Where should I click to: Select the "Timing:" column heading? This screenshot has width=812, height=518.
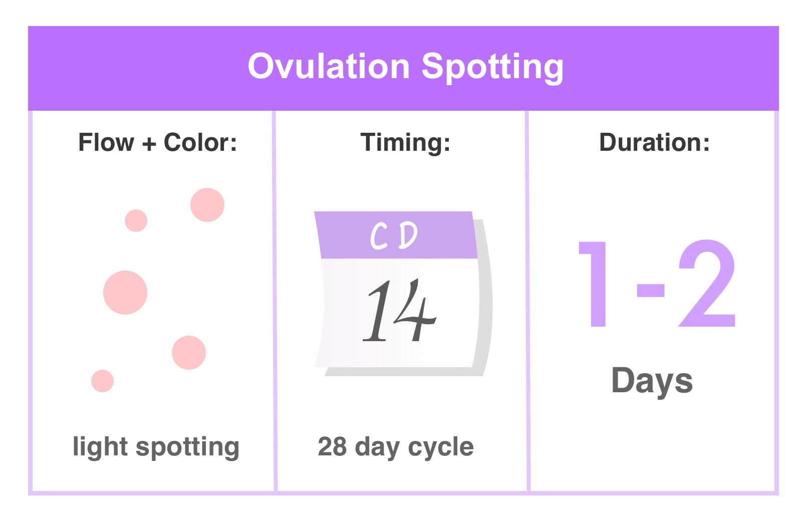tap(405, 142)
